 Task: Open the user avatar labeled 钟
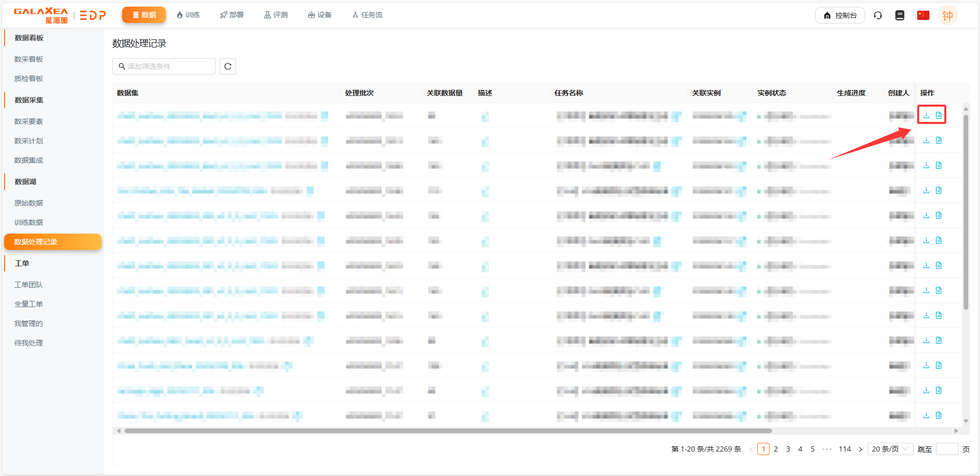[x=947, y=15]
